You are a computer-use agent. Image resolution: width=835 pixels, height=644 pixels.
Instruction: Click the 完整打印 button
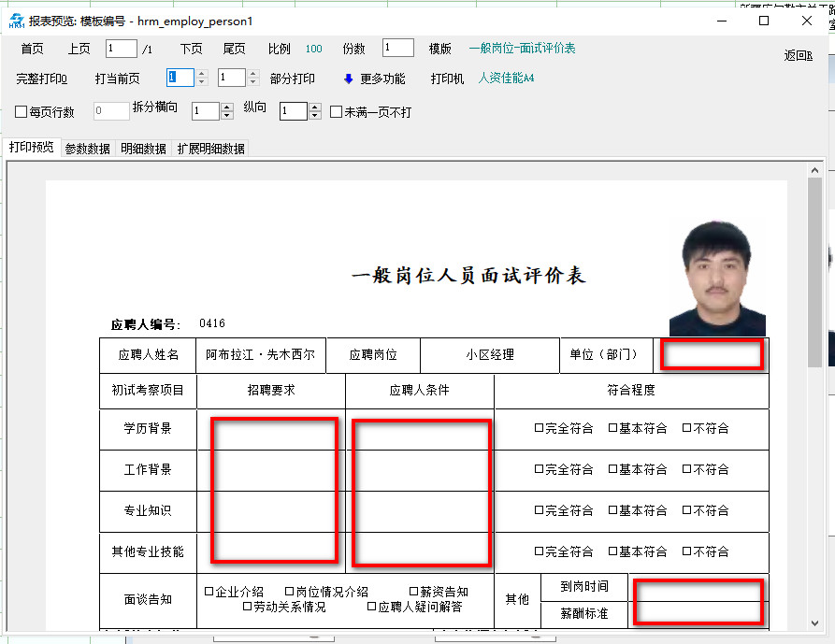point(42,79)
